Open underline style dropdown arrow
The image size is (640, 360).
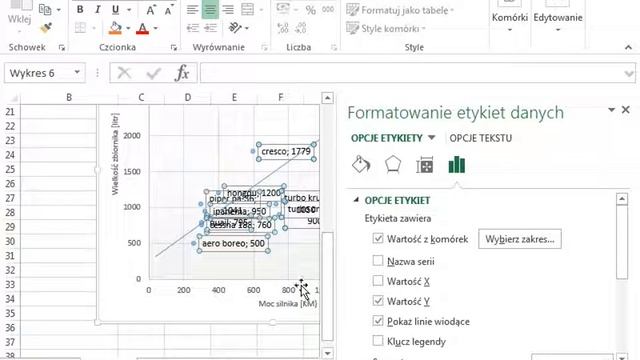click(129, 9)
